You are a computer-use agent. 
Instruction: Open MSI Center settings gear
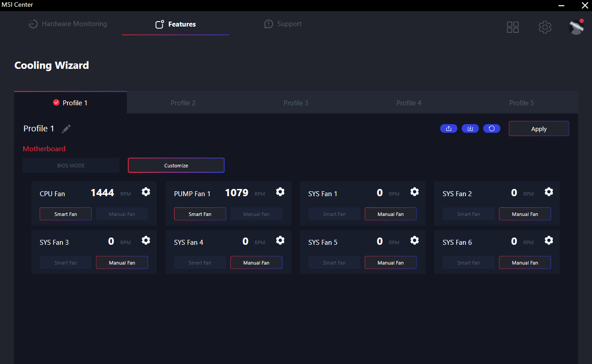click(x=545, y=27)
